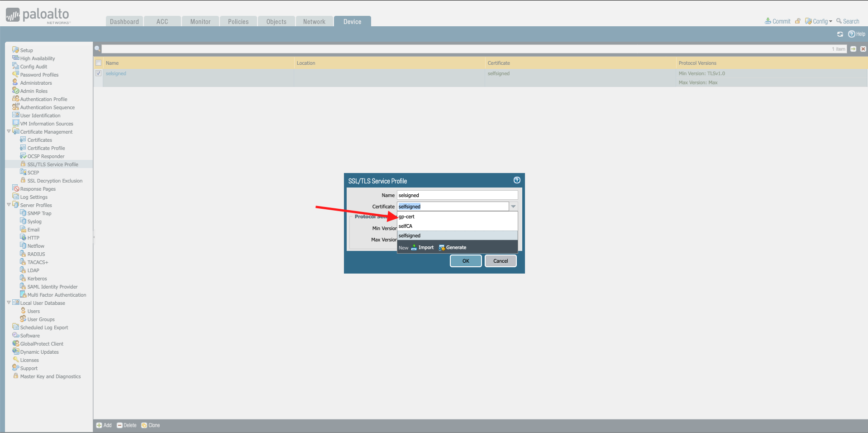Click the Log Settings sidebar icon

[15, 197]
